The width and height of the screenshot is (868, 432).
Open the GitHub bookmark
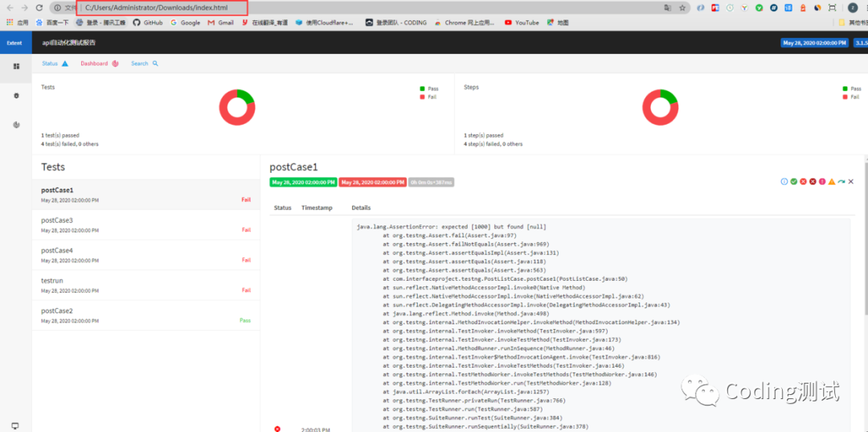148,23
